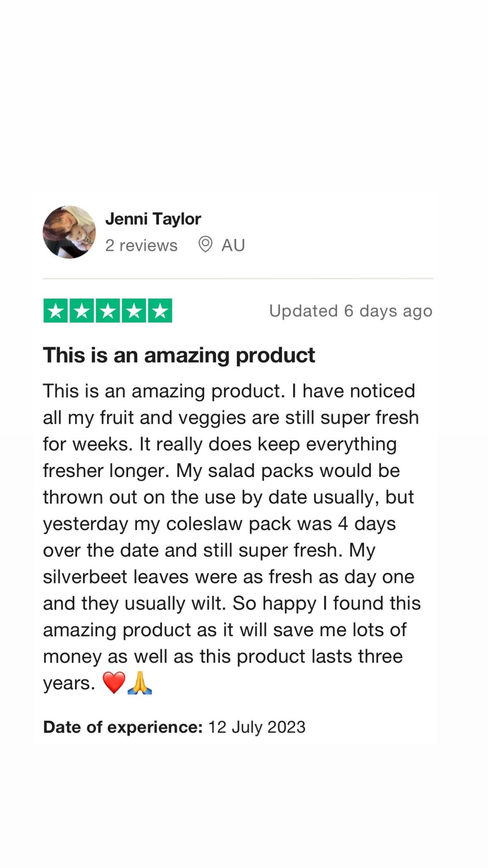This screenshot has height=868, width=488.
Task: Click the praying hands emoji
Action: click(x=140, y=682)
